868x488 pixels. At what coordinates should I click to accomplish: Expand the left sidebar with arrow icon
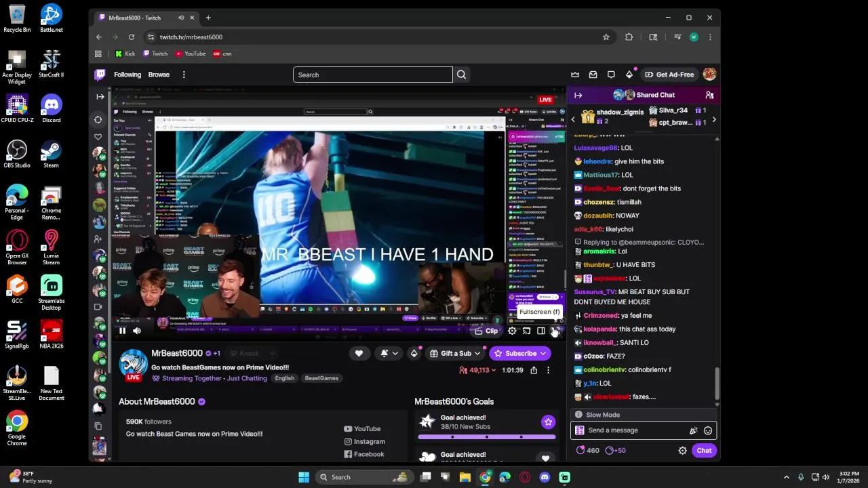(x=100, y=97)
